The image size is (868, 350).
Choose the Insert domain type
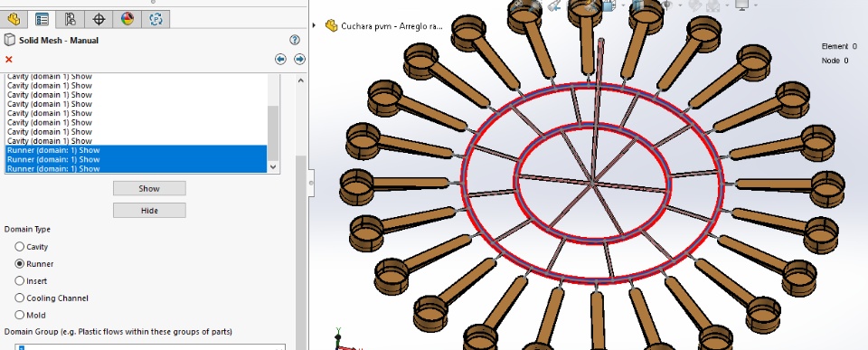point(20,280)
